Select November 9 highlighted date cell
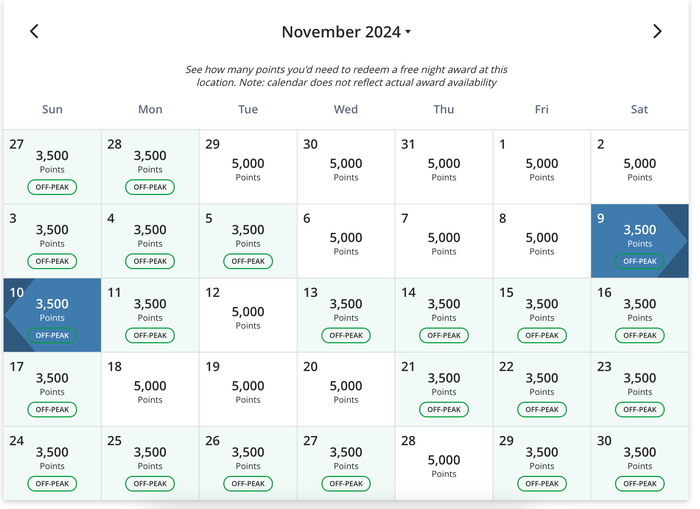This screenshot has height=509, width=700. coord(640,241)
